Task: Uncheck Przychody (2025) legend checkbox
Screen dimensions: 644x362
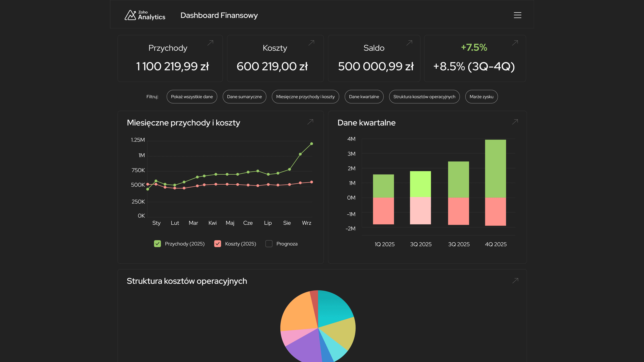Action: pos(157,244)
